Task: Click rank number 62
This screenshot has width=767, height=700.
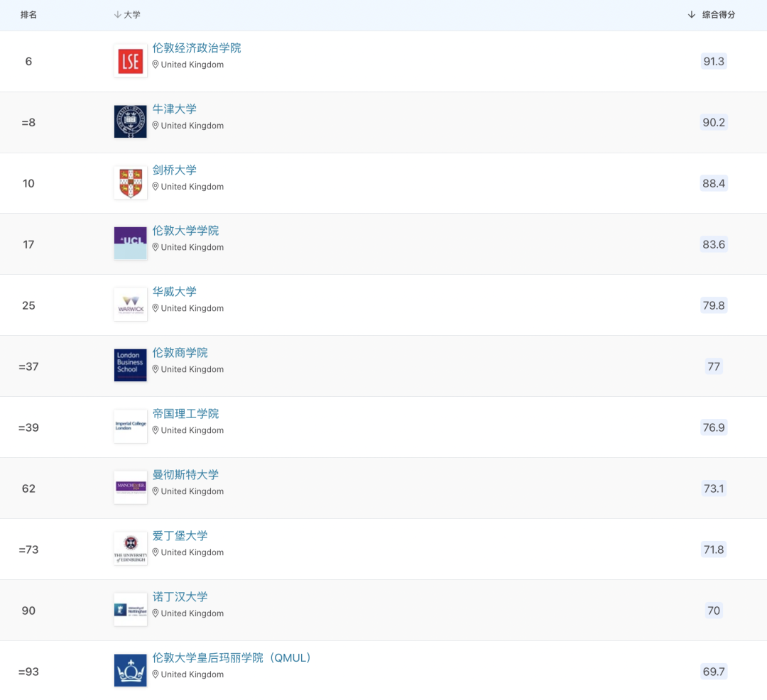Action: [28, 488]
